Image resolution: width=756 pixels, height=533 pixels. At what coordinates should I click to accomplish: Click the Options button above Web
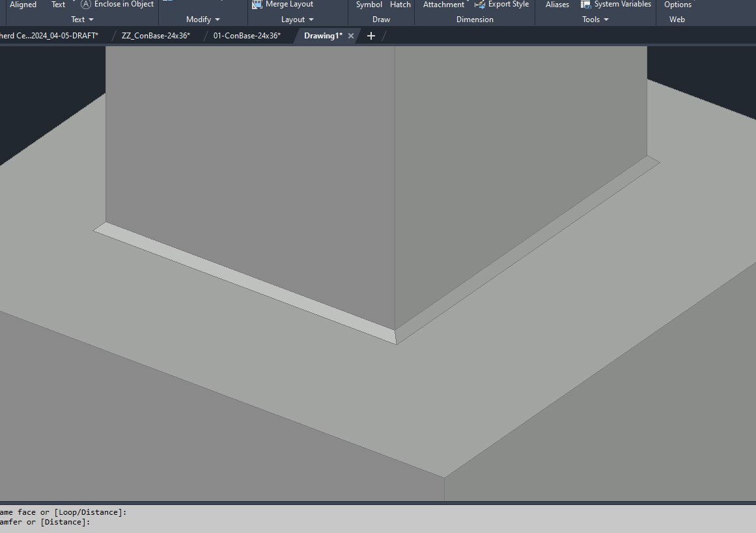(x=677, y=5)
